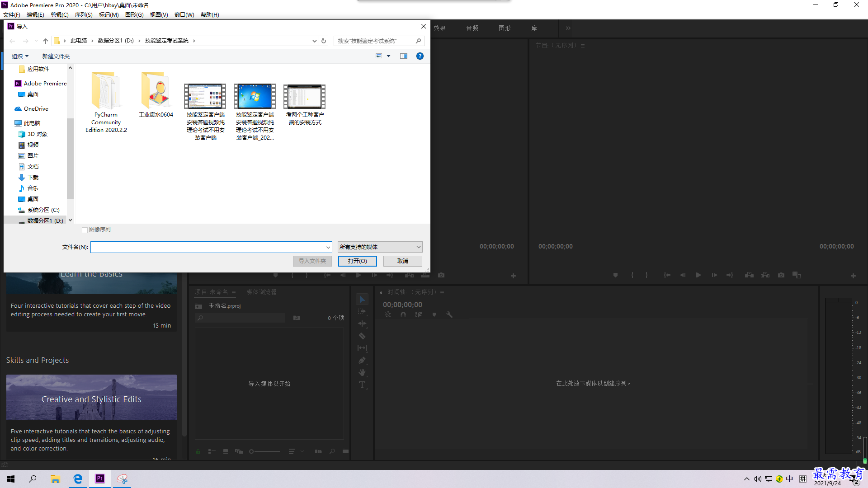Open the timeline panel menu
The height and width of the screenshot is (488, 868).
442,293
